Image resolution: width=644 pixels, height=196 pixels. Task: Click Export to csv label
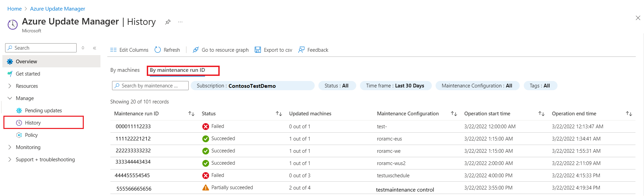click(278, 50)
